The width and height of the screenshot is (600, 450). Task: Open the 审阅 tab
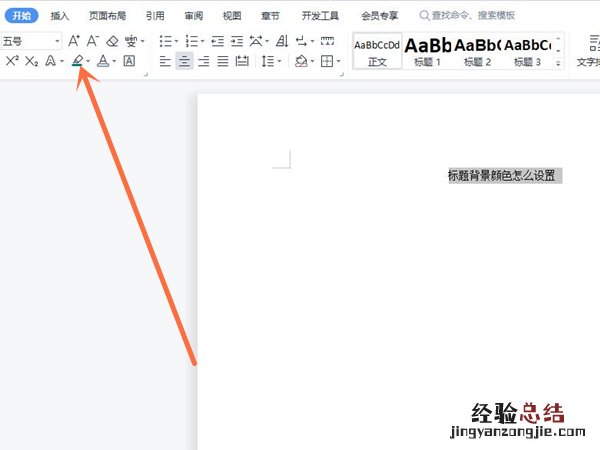coord(194,16)
